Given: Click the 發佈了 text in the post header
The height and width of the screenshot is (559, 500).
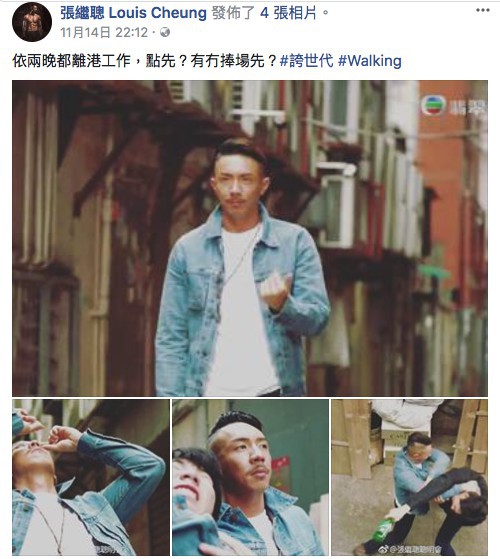Looking at the screenshot, I should point(233,13).
